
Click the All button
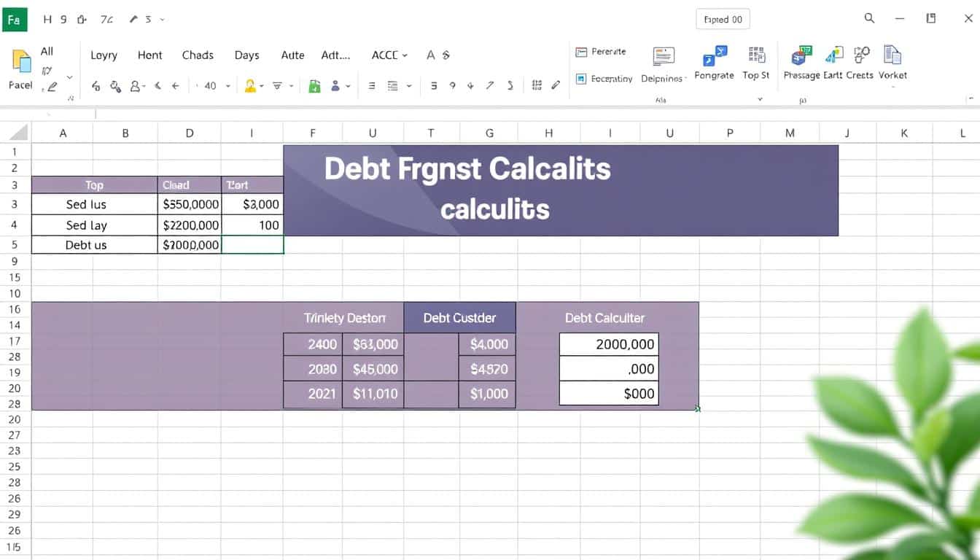tap(47, 51)
